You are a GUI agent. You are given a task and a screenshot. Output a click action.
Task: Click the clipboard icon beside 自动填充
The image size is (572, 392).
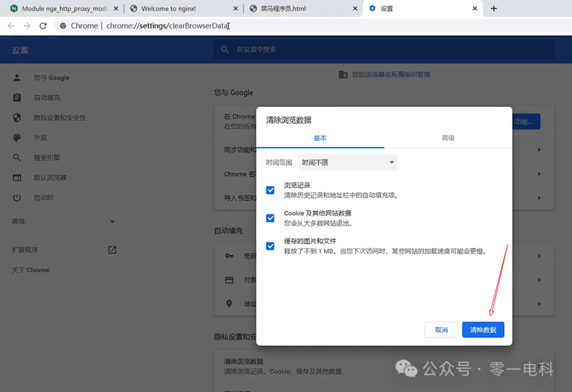click(17, 98)
